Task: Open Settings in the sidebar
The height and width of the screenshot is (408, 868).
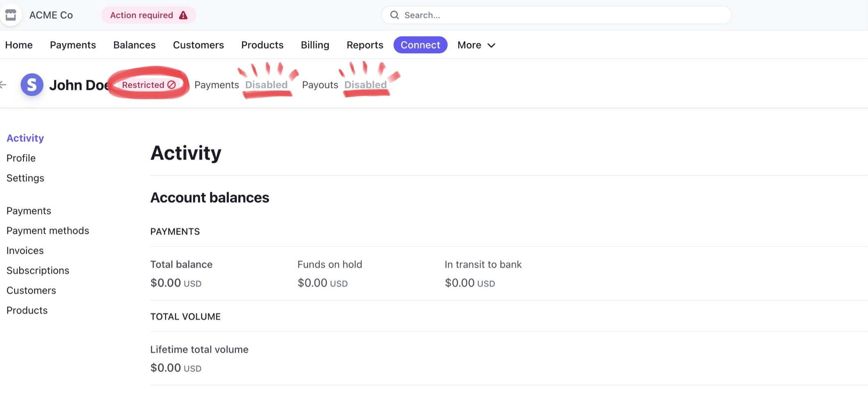Action: [x=25, y=178]
